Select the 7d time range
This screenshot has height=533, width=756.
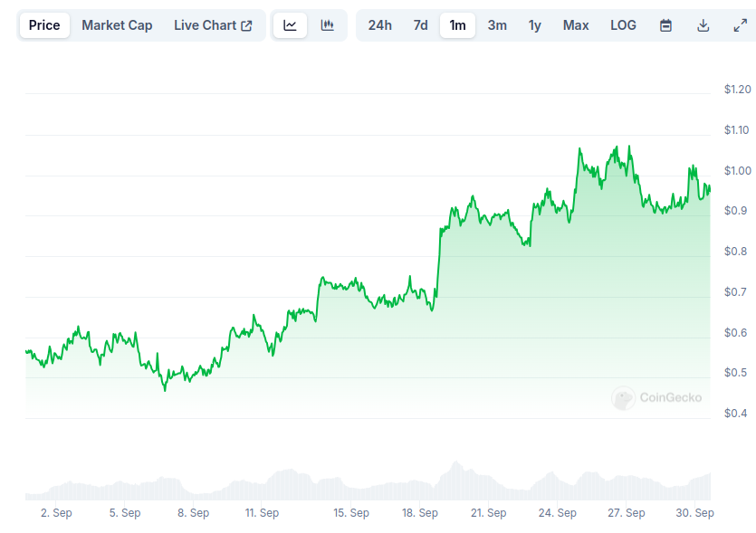tap(420, 25)
